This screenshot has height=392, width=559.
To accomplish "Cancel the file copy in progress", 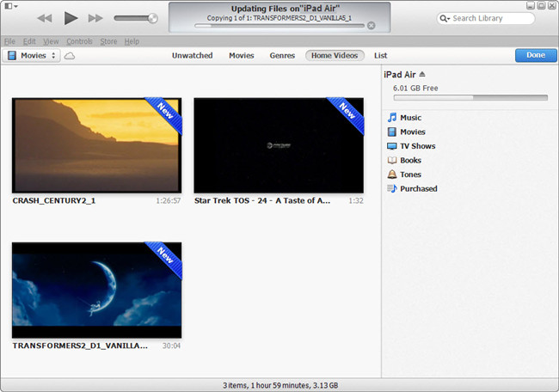I will (372, 26).
